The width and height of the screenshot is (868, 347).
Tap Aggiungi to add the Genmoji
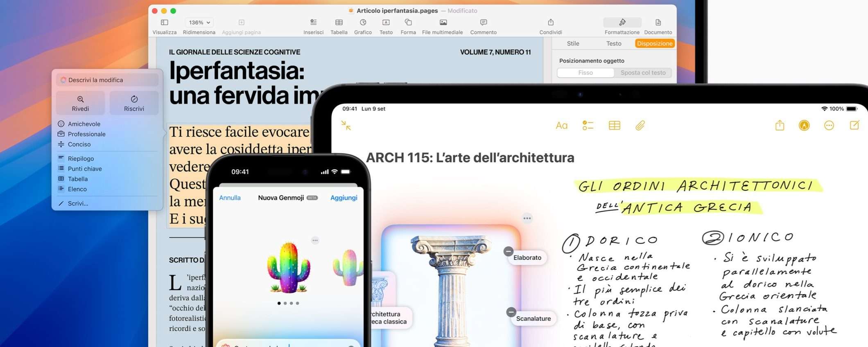click(x=344, y=198)
